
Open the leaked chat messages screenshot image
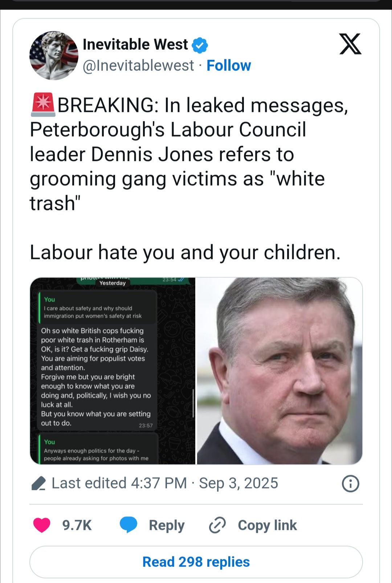point(113,371)
